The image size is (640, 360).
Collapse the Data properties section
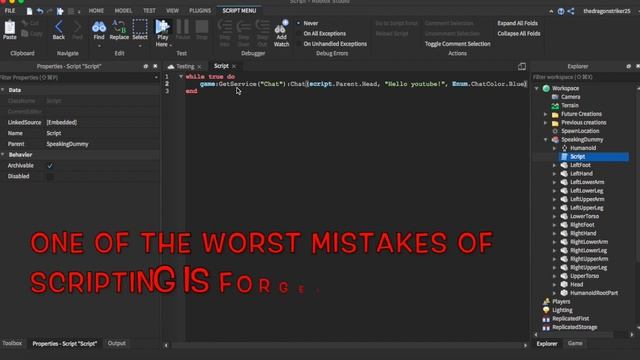(3, 90)
